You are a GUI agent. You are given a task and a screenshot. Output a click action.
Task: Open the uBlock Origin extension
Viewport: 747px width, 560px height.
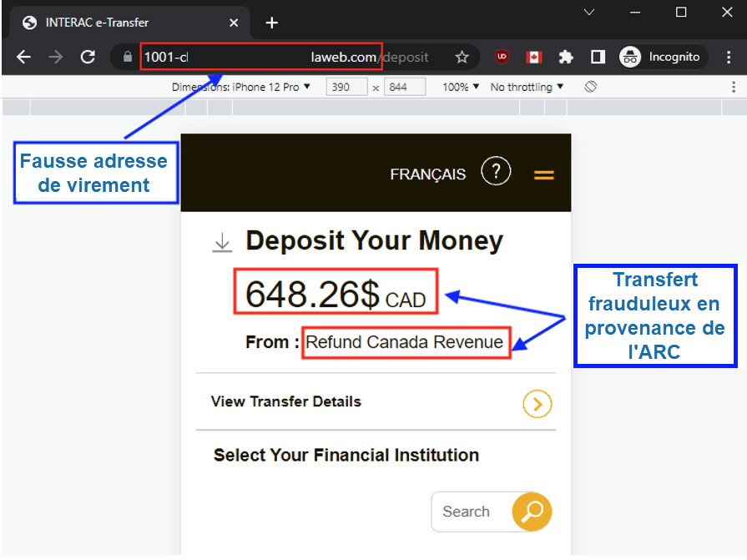[502, 57]
